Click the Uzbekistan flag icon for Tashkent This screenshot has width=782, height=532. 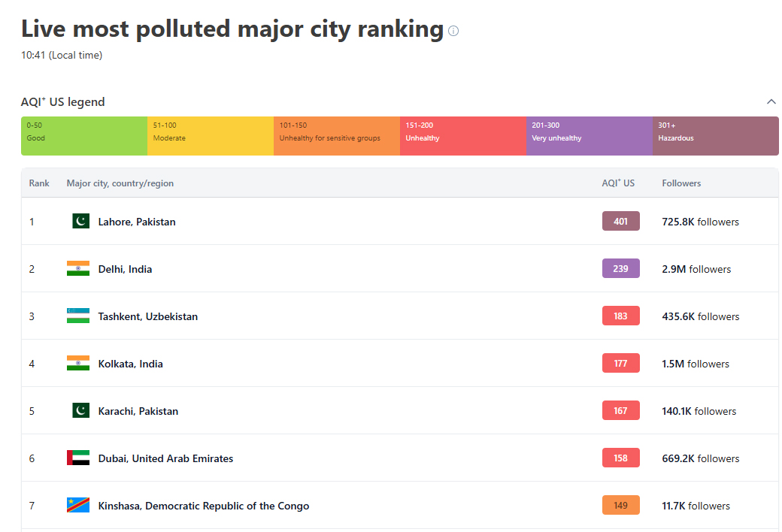tap(78, 316)
